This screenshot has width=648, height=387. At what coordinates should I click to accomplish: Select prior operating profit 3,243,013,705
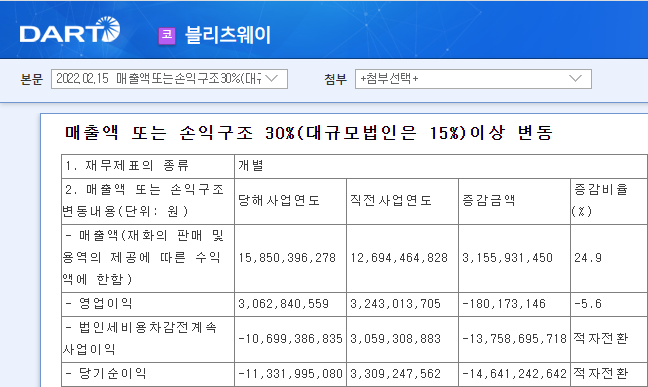click(395, 304)
